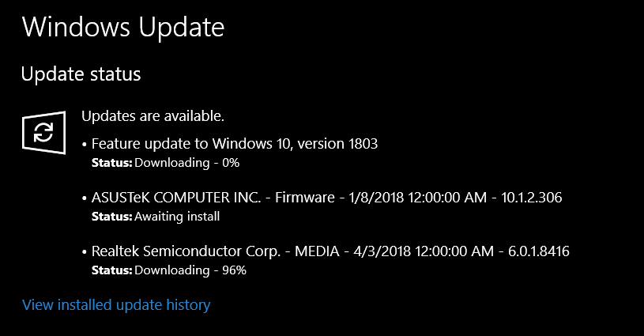The width and height of the screenshot is (644, 336).
Task: Click the Windows Update refresh icon
Action: (43, 133)
